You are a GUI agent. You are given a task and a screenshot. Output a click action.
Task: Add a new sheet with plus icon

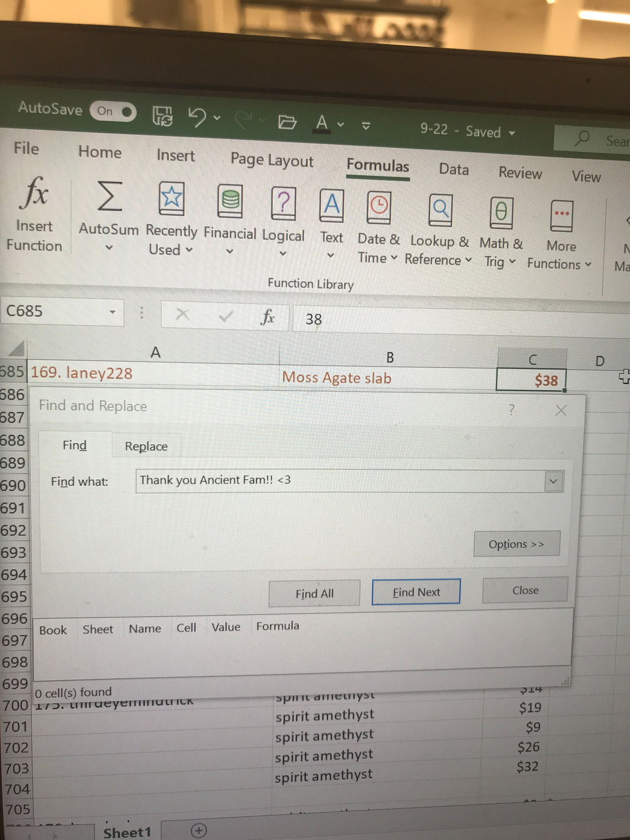tap(199, 830)
